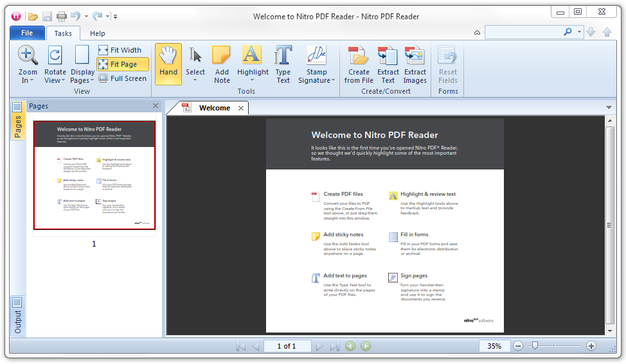
Task: Open the document tabs list dropdown
Action: (609, 107)
